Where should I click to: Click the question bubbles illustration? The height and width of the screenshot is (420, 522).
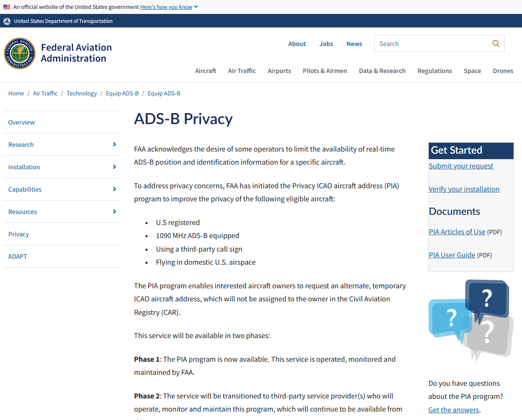tap(471, 320)
